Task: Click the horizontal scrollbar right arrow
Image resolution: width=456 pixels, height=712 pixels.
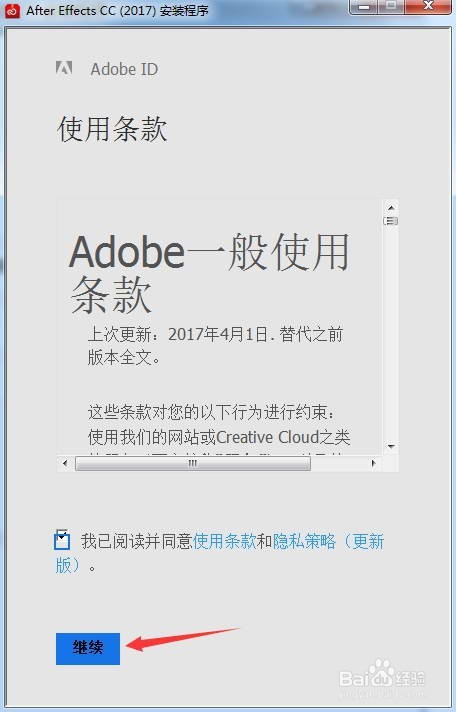Action: click(373, 464)
